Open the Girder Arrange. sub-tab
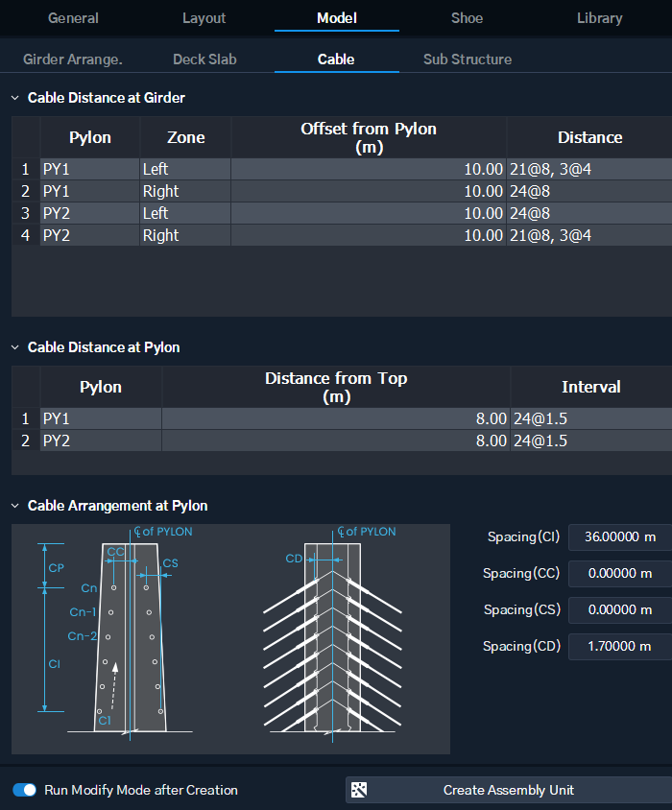 pyautogui.click(x=73, y=60)
